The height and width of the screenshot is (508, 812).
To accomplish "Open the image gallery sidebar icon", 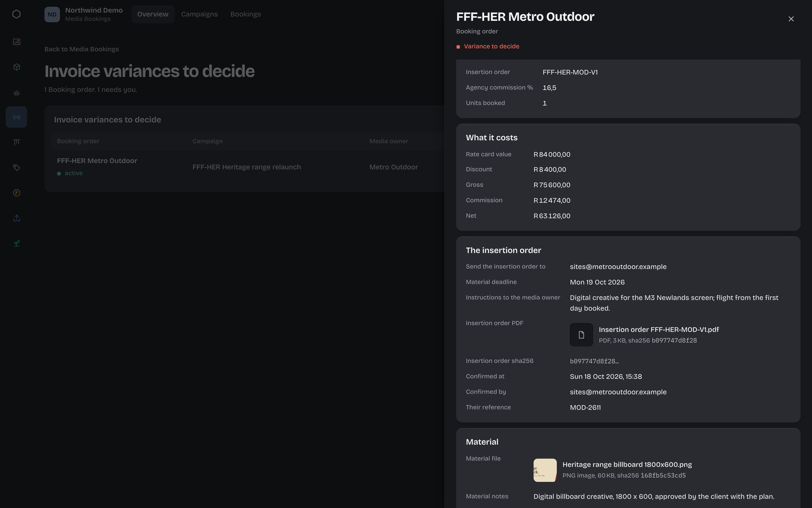I will click(x=16, y=42).
